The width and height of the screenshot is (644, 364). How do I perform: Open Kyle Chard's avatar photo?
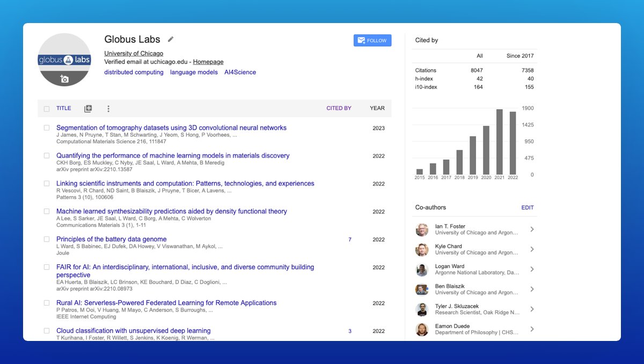[x=422, y=249]
